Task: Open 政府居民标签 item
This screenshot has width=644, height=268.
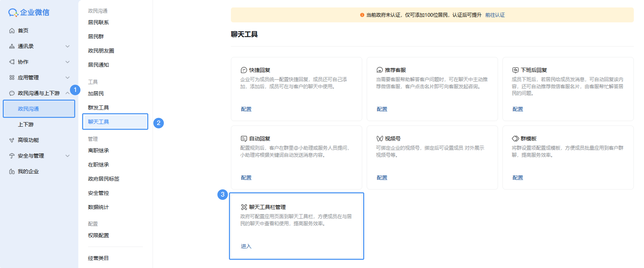Action: coord(104,179)
